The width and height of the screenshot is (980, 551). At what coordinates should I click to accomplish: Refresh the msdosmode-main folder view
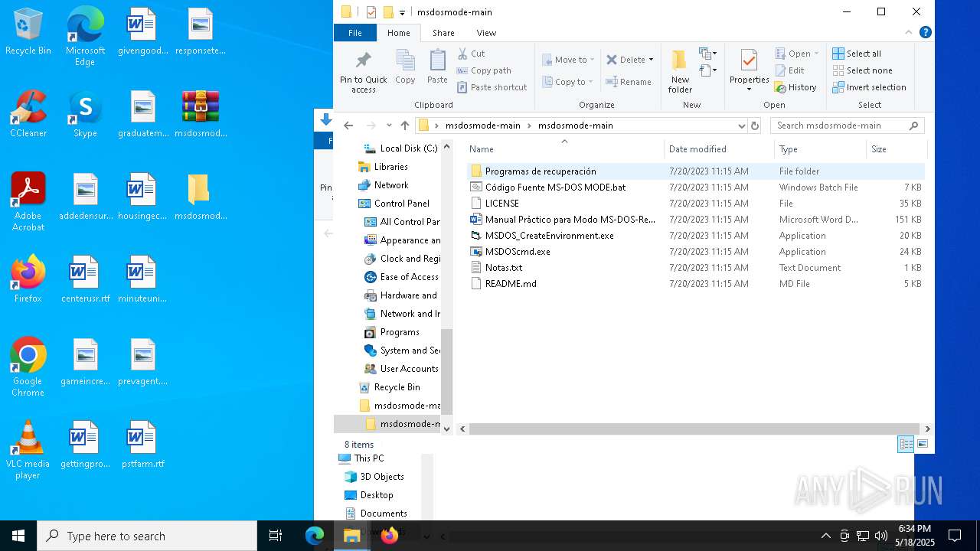coord(755,126)
